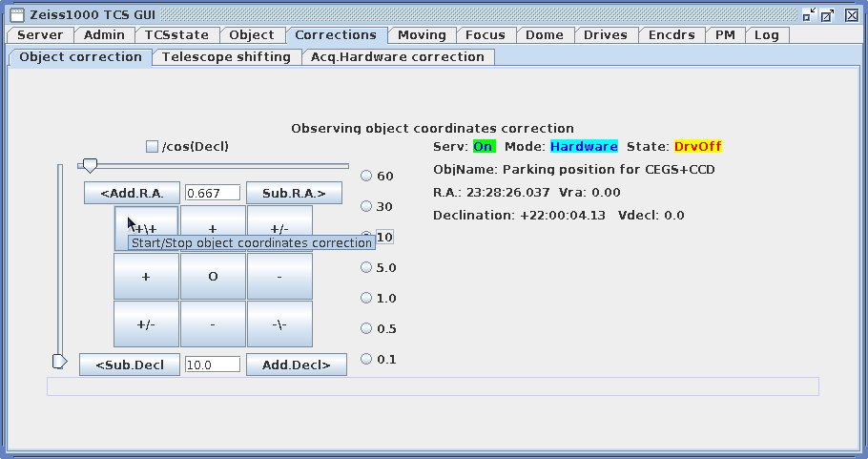Click the Vra: 0.00 value
The image size is (868, 459).
[x=589, y=193]
